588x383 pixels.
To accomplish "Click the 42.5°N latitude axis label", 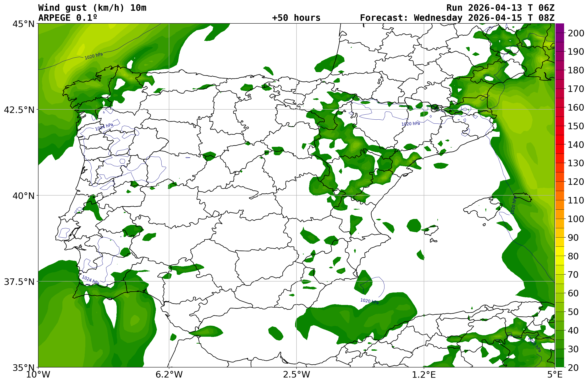I will pos(19,110).
